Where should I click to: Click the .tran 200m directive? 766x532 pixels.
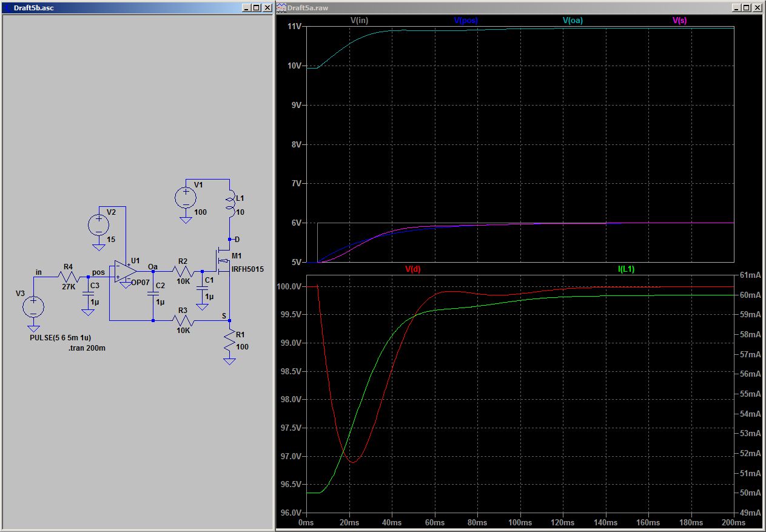pyautogui.click(x=87, y=348)
